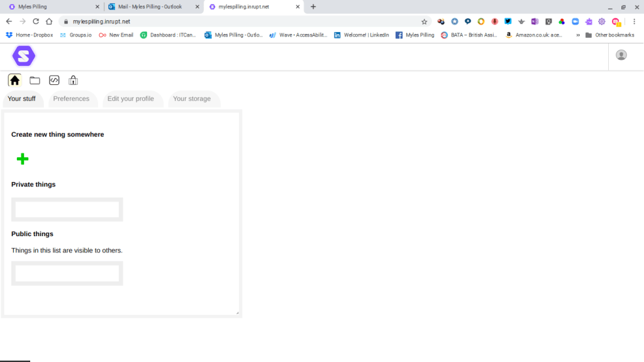This screenshot has height=362, width=644.
Task: Open the Edit your profile tab
Action: click(x=131, y=99)
